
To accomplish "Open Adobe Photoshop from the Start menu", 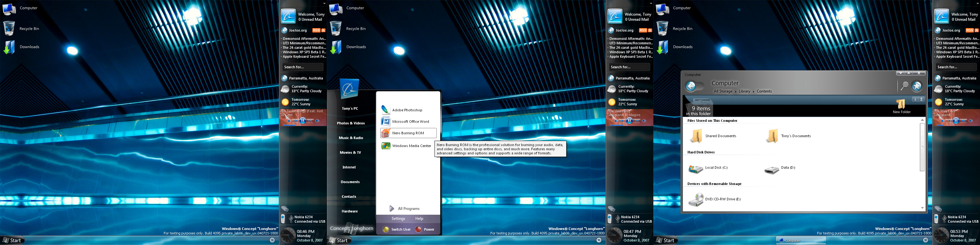I will (x=402, y=110).
